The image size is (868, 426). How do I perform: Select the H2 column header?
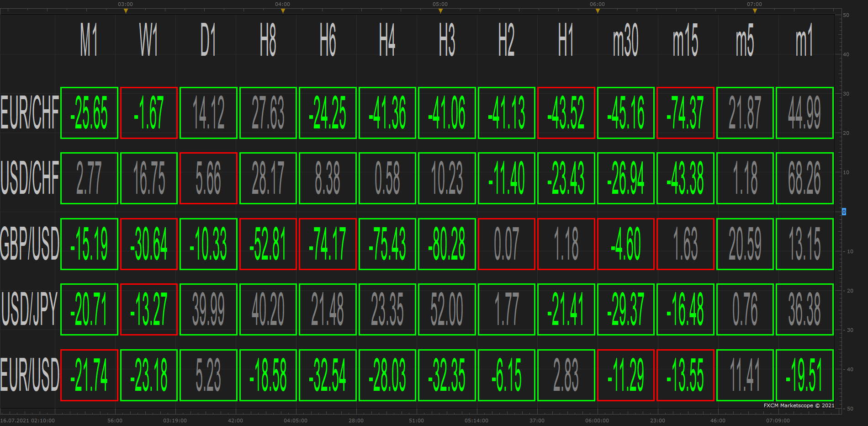coord(507,40)
